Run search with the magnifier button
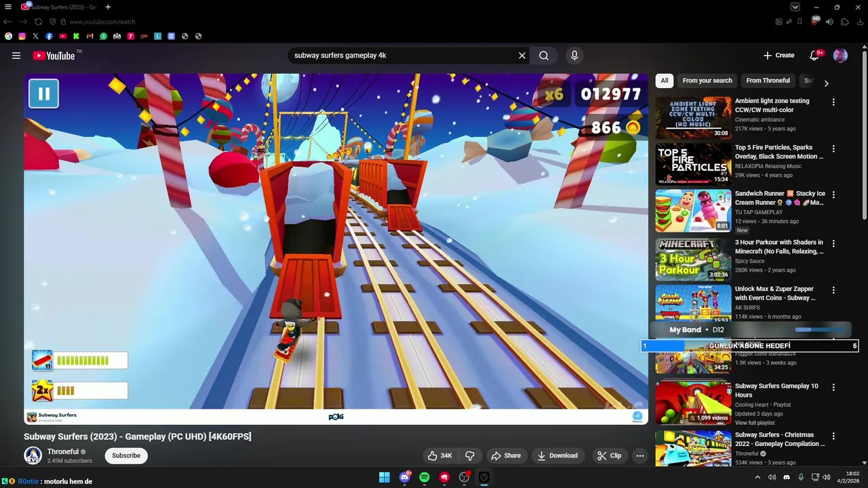This screenshot has width=868, height=488. [x=544, y=56]
